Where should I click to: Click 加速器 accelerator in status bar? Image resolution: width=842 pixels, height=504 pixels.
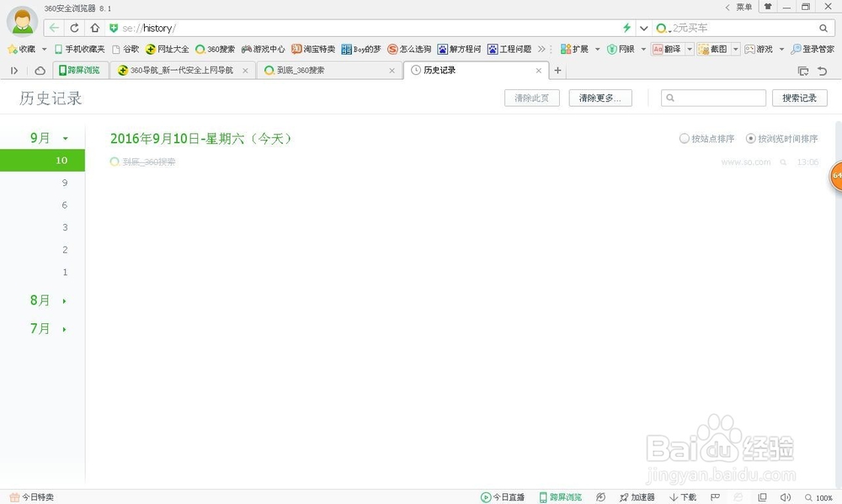(x=637, y=497)
